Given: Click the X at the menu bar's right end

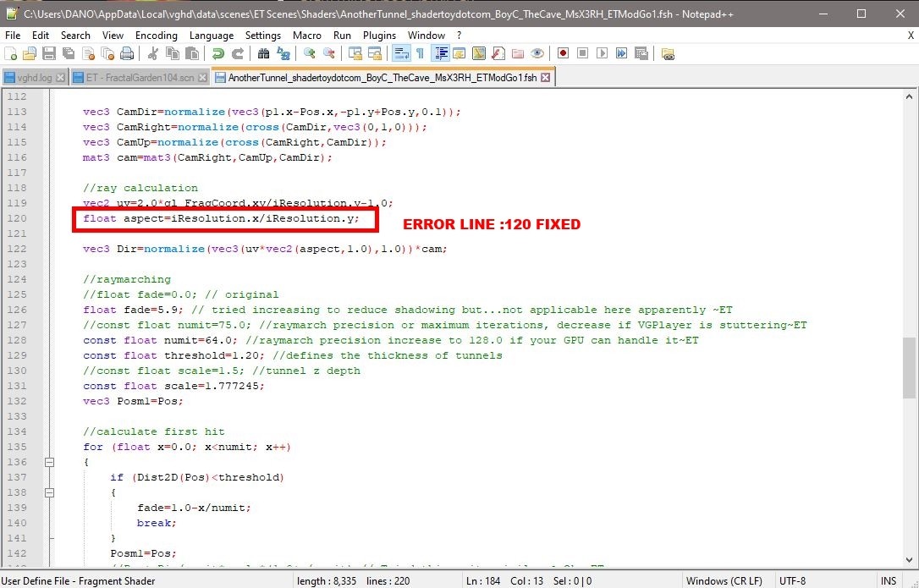Looking at the screenshot, I should click(x=911, y=36).
